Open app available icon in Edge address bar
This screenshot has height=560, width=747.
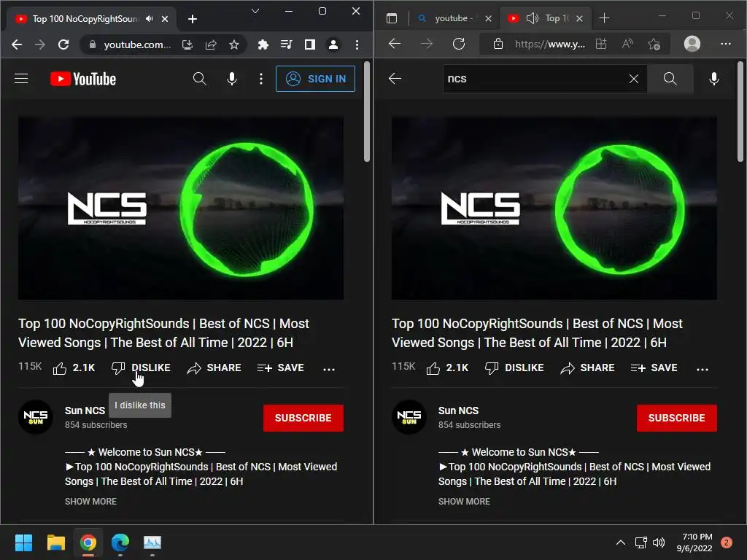(x=601, y=44)
